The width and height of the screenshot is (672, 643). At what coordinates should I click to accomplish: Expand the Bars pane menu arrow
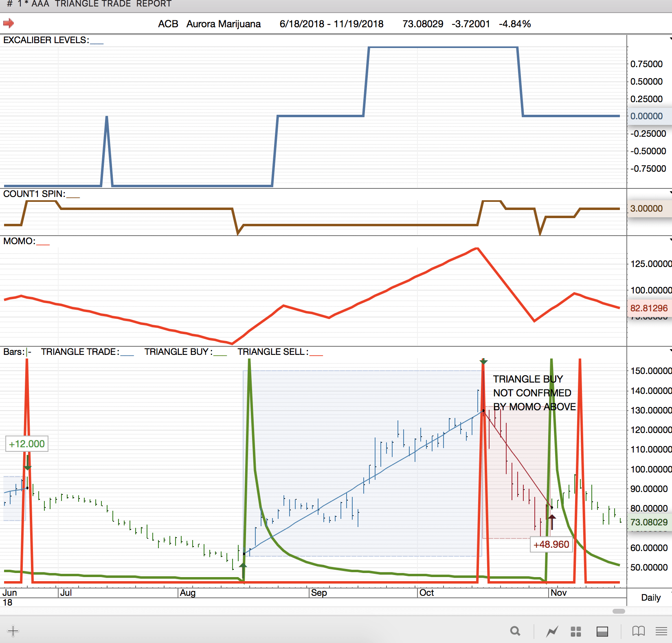670,350
